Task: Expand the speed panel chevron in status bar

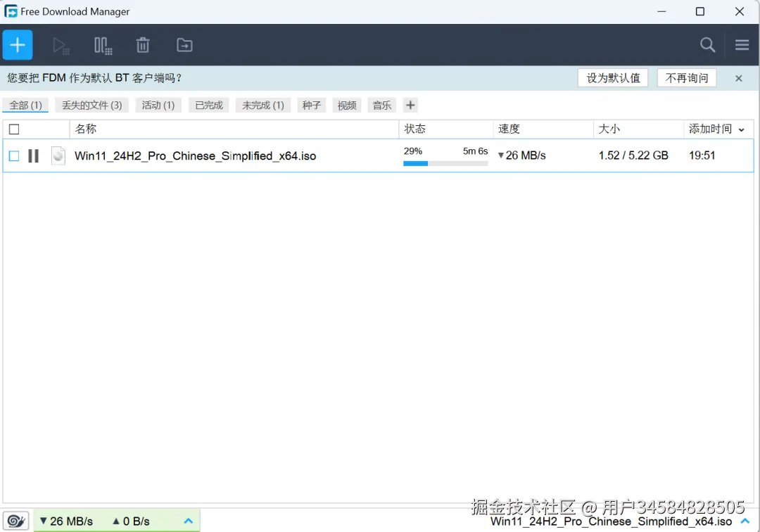Action: [x=189, y=521]
